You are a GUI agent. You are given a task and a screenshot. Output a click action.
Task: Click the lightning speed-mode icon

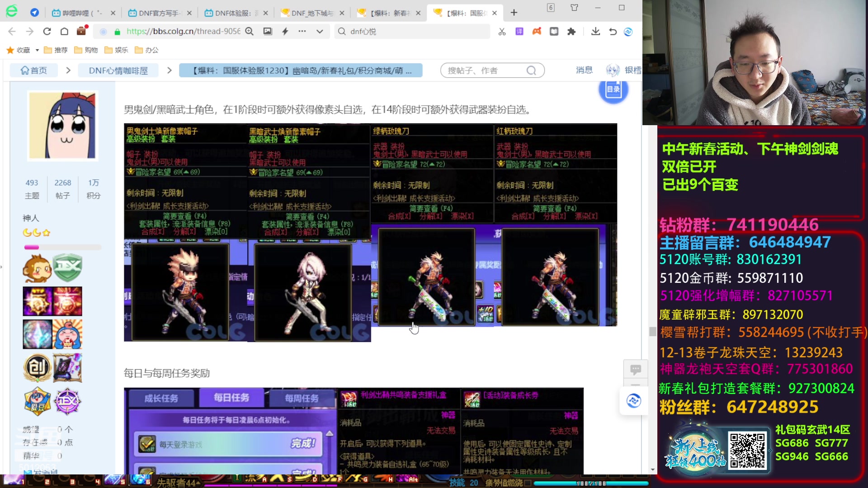[285, 31]
